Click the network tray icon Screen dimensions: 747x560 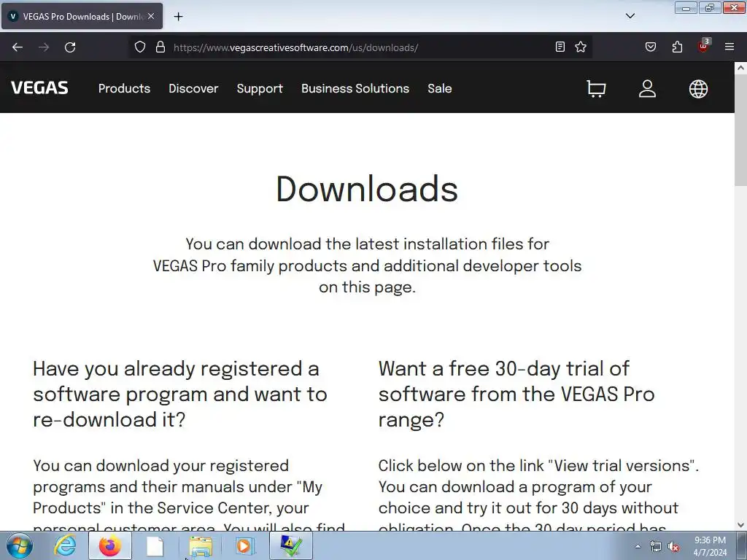656,547
